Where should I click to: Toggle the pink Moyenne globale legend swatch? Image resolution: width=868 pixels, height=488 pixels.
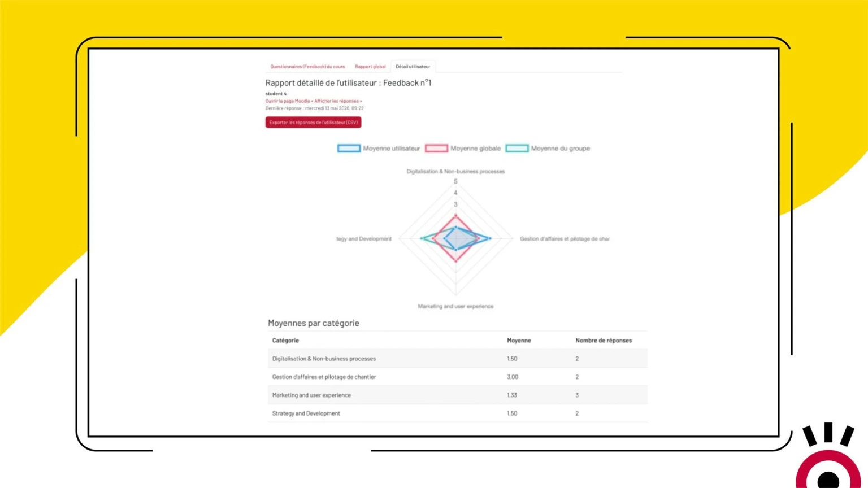[x=436, y=149]
